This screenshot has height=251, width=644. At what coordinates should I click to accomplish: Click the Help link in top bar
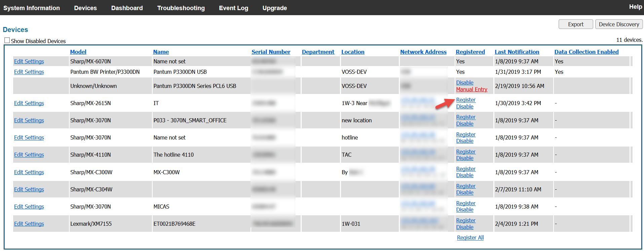635,7
